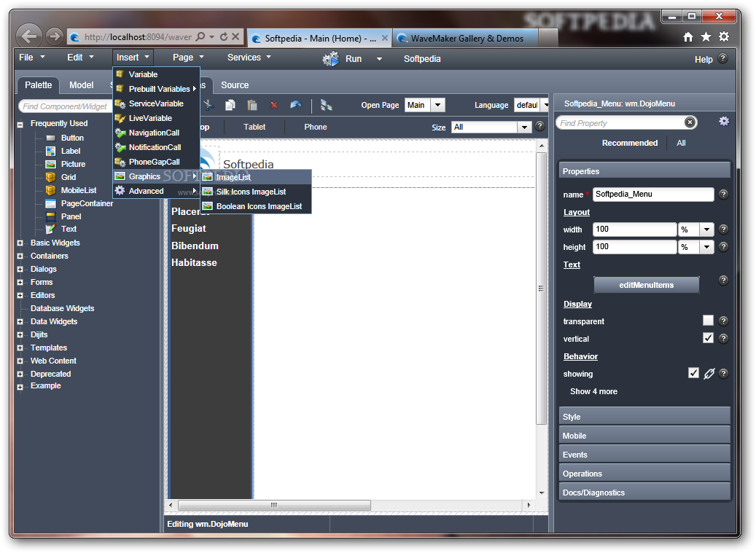Image resolution: width=756 pixels, height=553 pixels.
Task: Open the Size All dropdown
Action: tap(524, 128)
